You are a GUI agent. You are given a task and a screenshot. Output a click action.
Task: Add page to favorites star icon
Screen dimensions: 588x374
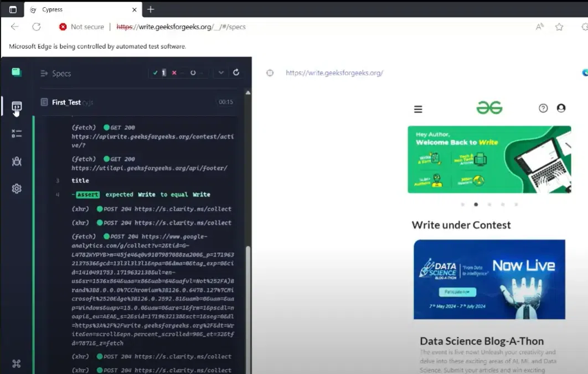click(559, 27)
